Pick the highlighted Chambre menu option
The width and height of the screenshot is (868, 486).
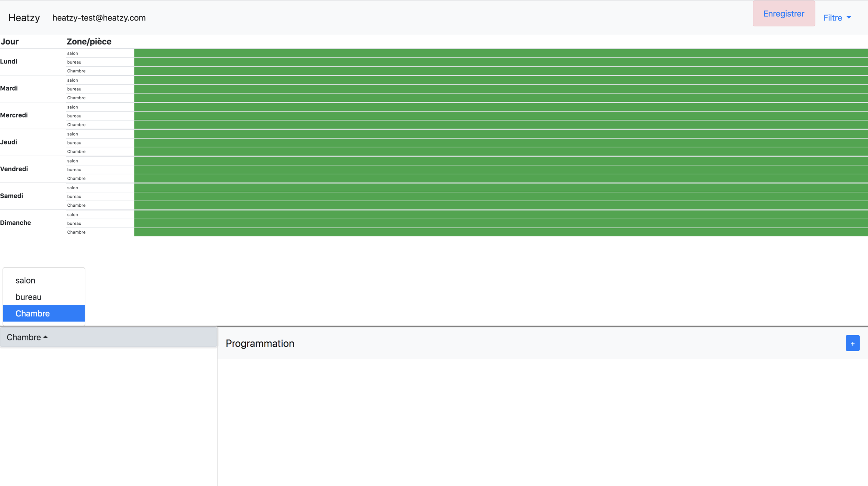pos(33,313)
